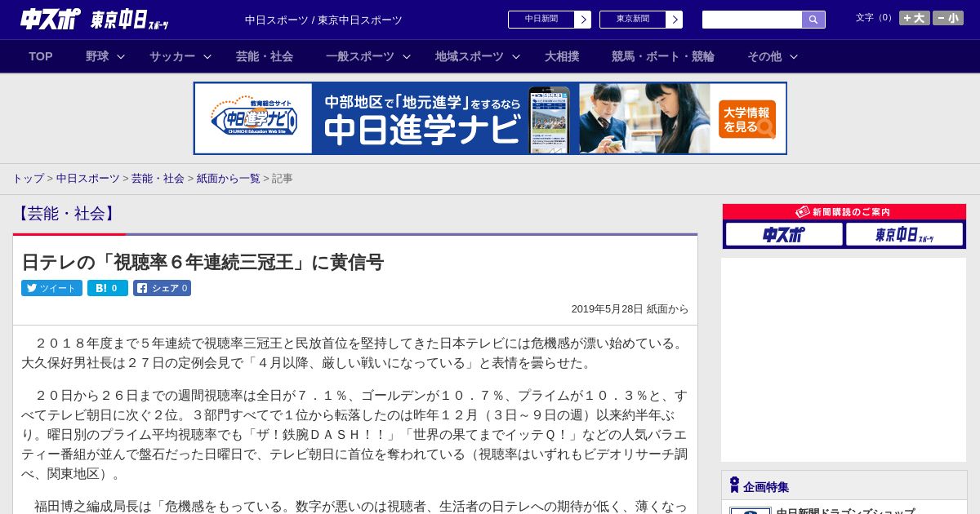The width and height of the screenshot is (980, 514).
Task: Expand the サッカー dropdown chevron
Action: [x=207, y=56]
